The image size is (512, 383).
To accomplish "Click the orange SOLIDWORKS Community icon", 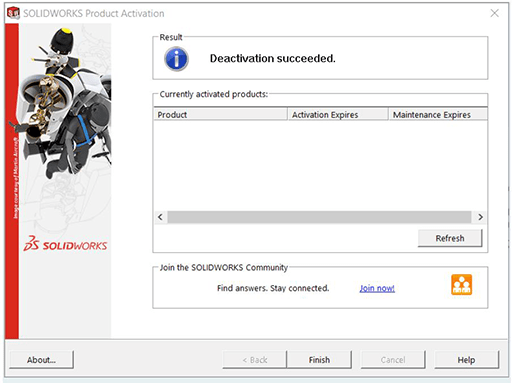I will point(461,285).
